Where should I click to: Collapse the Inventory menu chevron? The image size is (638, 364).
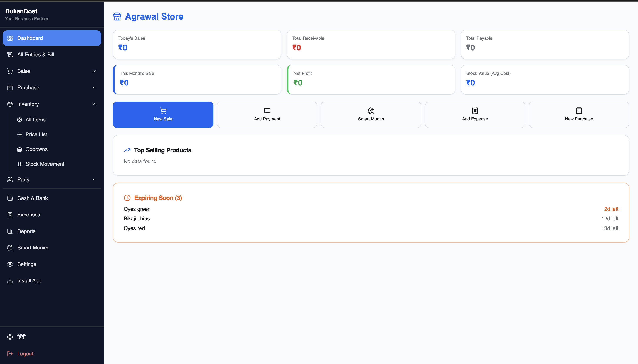click(x=94, y=104)
